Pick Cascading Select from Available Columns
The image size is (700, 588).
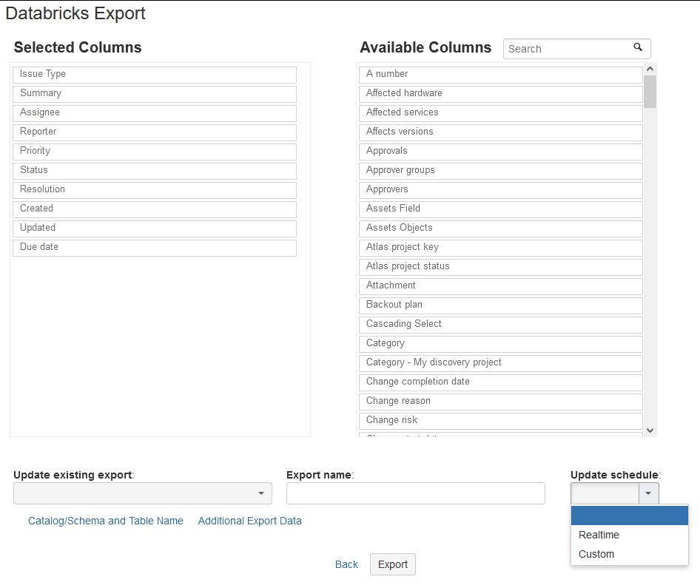pyautogui.click(x=501, y=325)
